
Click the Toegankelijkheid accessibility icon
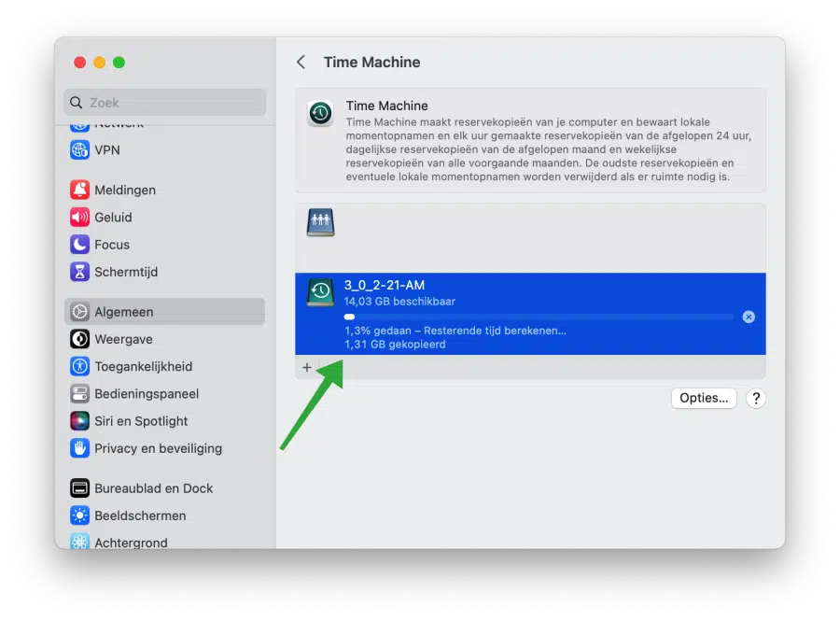pyautogui.click(x=80, y=366)
